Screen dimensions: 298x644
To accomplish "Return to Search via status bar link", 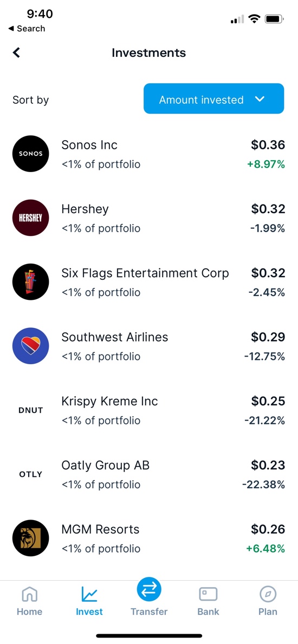I will coord(27,28).
